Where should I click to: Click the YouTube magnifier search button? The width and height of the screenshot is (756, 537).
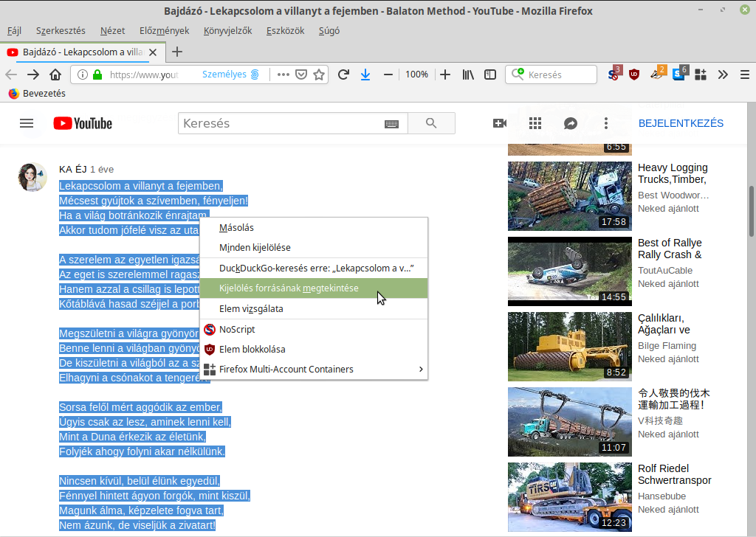pos(431,123)
